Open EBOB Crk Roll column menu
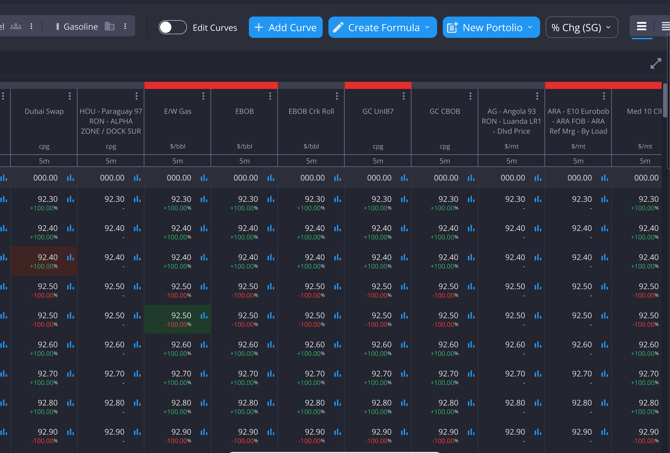The image size is (670, 453). (337, 96)
